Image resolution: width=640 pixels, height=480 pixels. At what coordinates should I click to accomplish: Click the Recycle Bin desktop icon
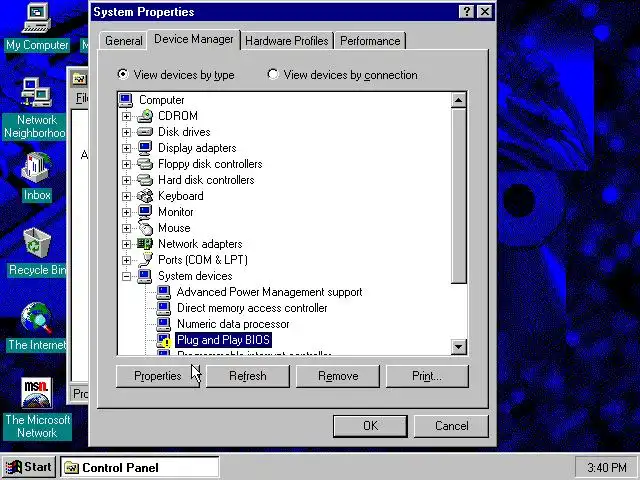(37, 243)
